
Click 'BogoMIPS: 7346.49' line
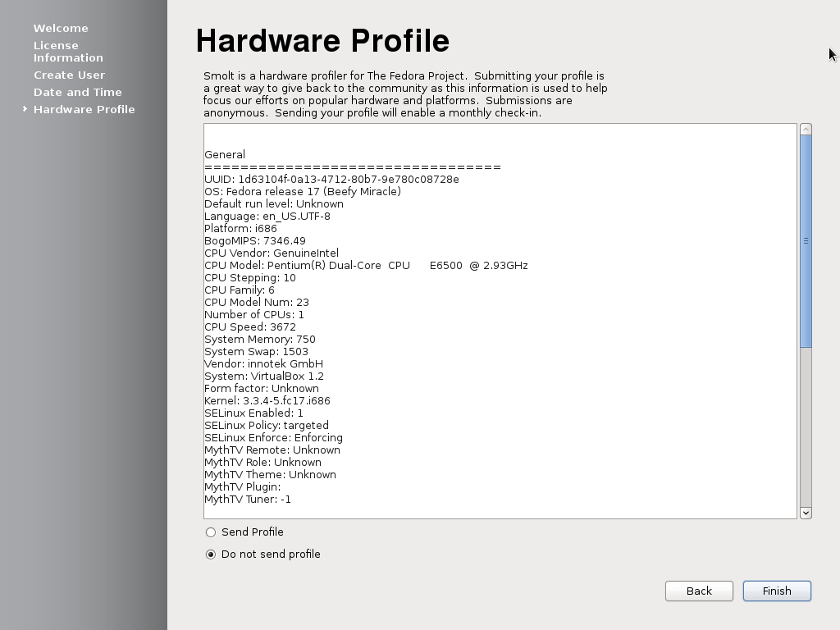point(255,241)
